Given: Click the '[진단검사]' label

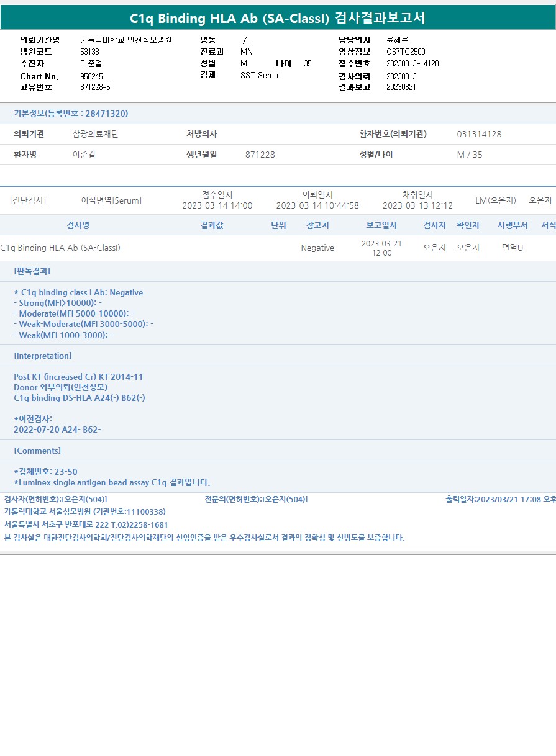Looking at the screenshot, I should coord(28,200).
